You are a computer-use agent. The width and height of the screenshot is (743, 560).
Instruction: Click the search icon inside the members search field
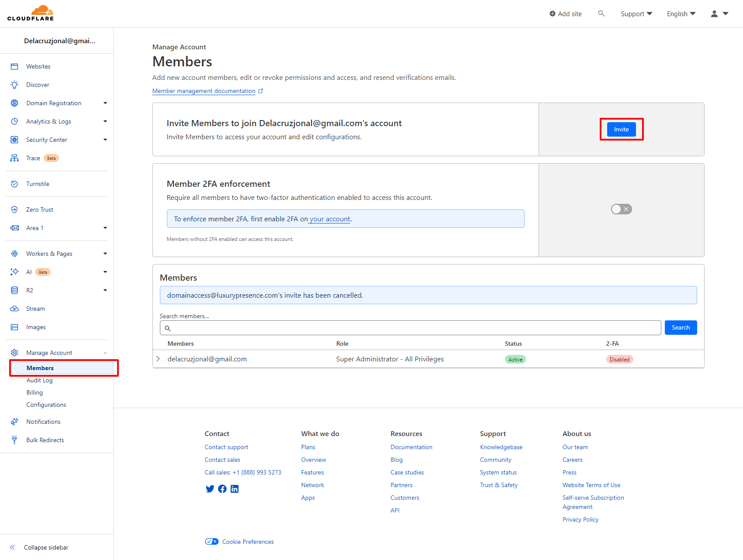(x=168, y=328)
